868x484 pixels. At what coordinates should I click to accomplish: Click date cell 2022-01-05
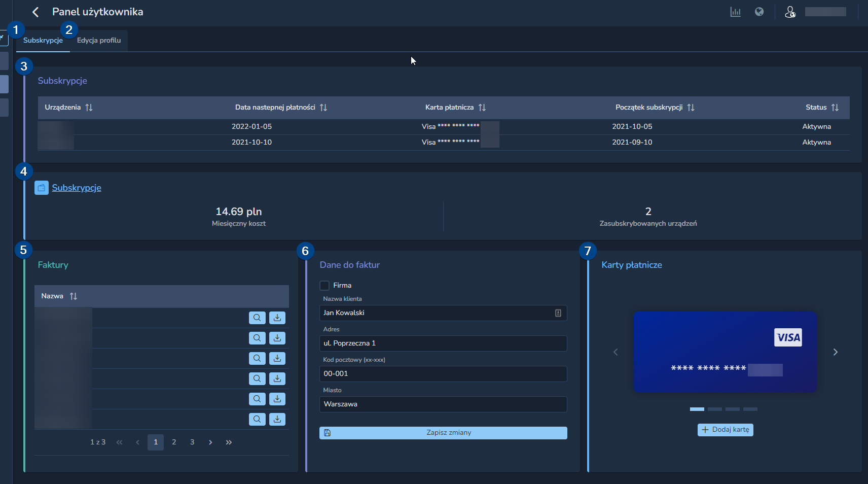[x=252, y=126]
